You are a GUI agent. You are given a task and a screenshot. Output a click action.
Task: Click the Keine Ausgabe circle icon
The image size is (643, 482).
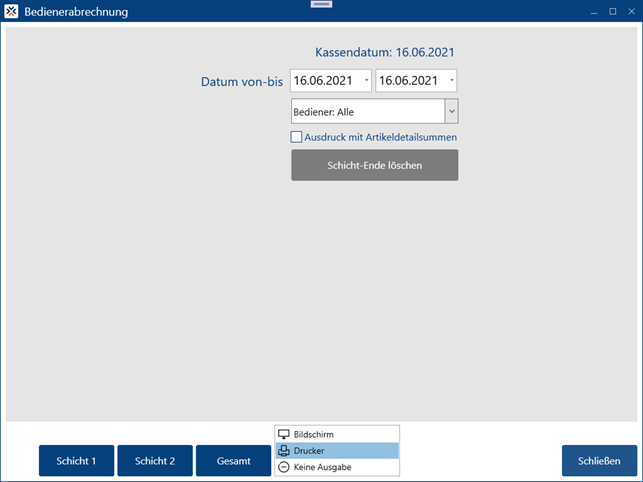pos(284,467)
